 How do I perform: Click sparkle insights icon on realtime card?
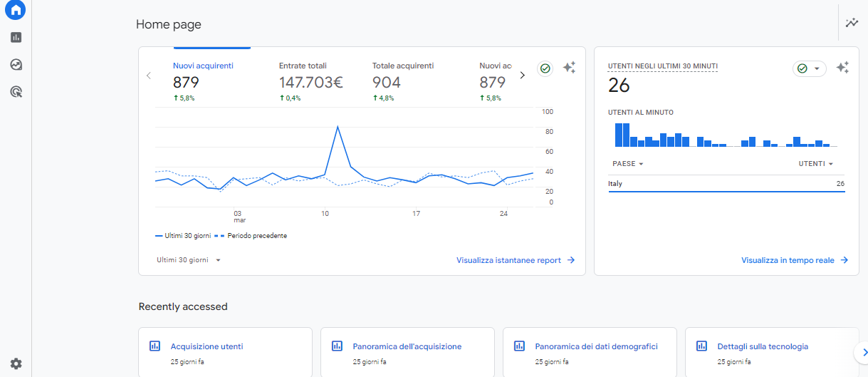point(842,68)
